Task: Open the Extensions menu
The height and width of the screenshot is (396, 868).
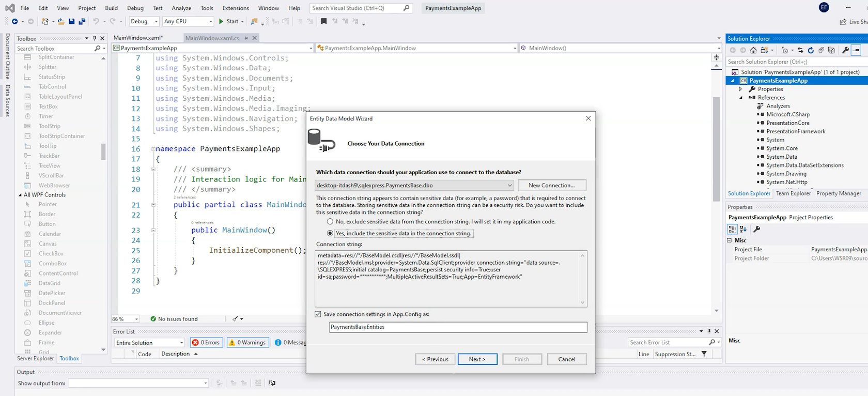Action: coord(236,8)
